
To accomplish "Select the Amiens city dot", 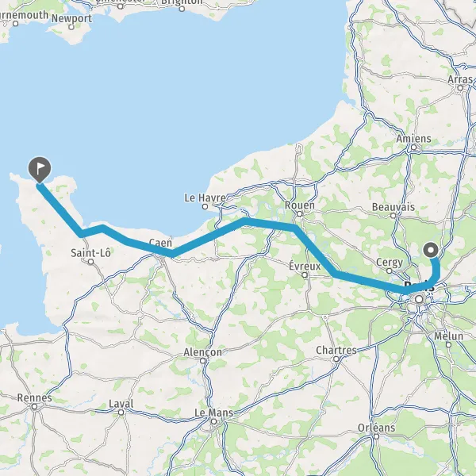I will tap(413, 148).
